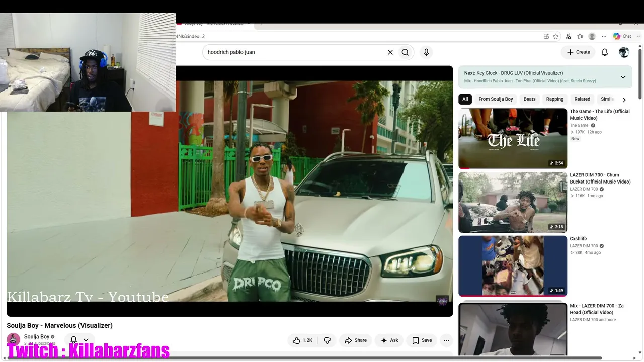Open the Cxshlife video title

pyautogui.click(x=578, y=239)
